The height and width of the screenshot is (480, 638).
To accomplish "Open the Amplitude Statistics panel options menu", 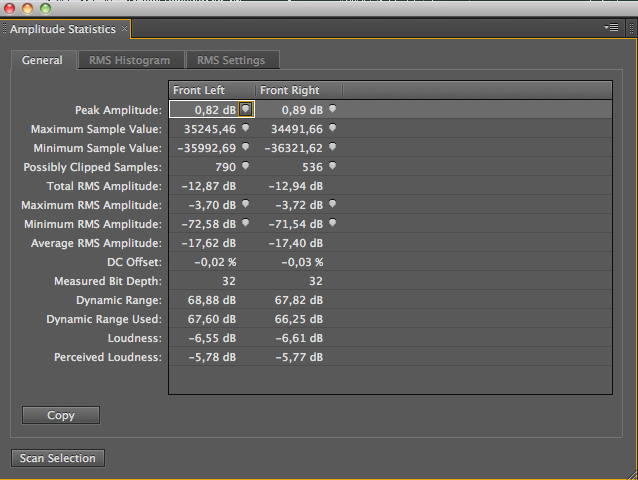I will (x=611, y=28).
